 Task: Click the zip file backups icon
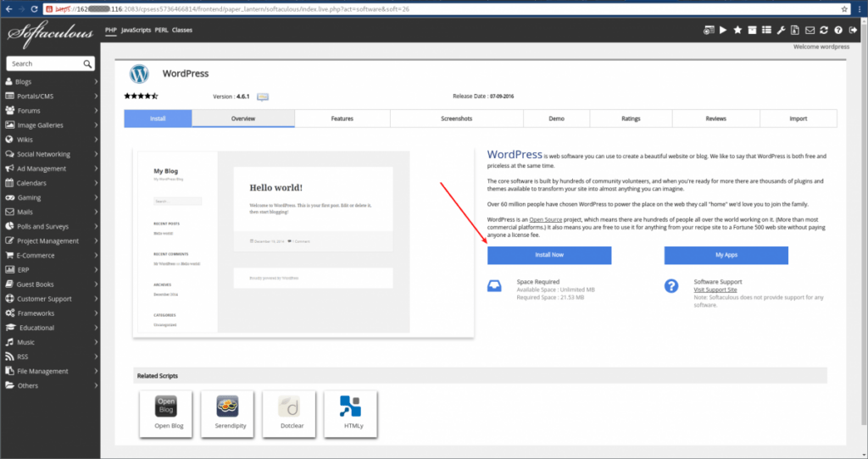[x=795, y=30]
